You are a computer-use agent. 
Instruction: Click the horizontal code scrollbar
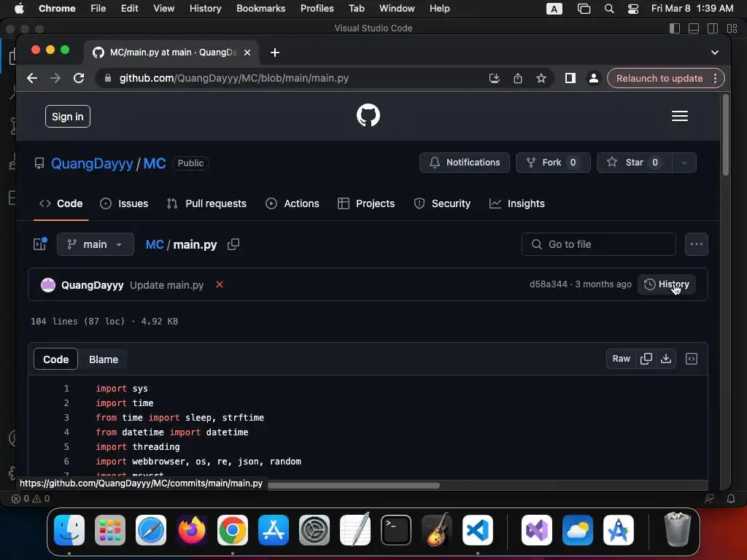354,486
